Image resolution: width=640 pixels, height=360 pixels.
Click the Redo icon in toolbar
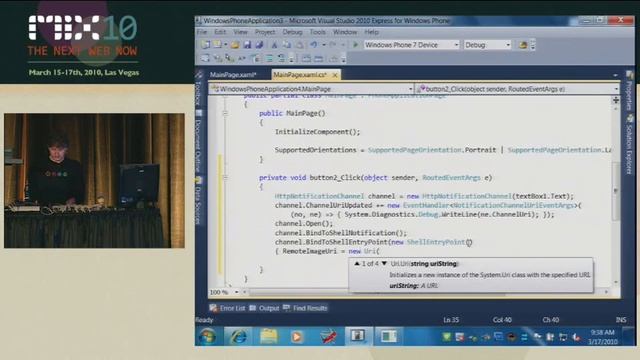coord(333,45)
